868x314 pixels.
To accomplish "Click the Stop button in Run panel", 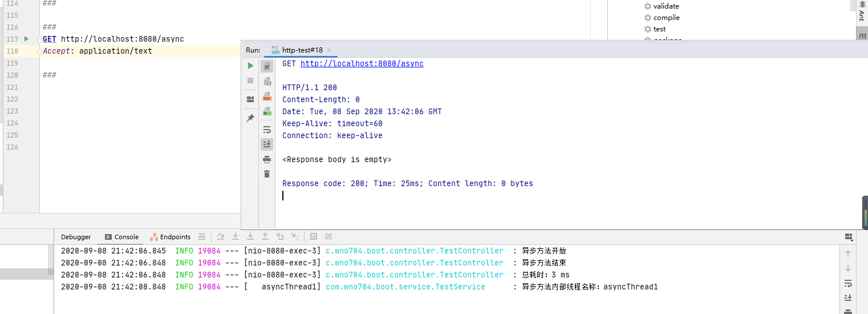I will pos(250,80).
